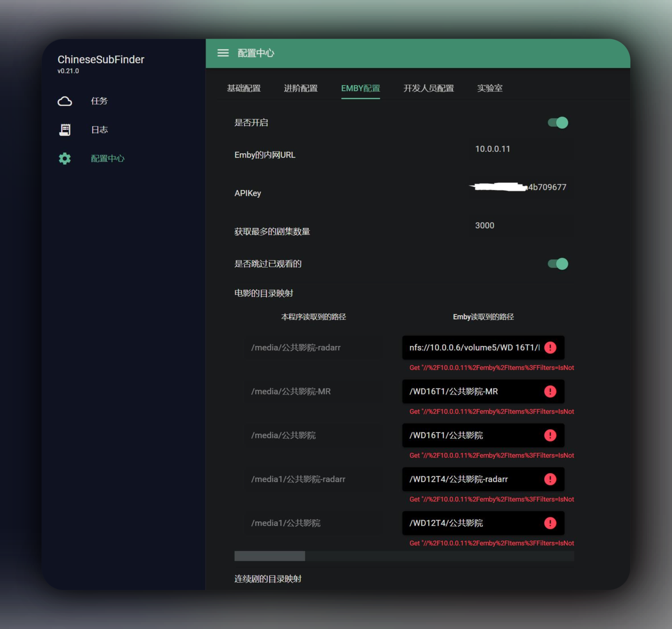
Task: Click error icon in /WD16T1/公共影院 field
Action: point(550,435)
